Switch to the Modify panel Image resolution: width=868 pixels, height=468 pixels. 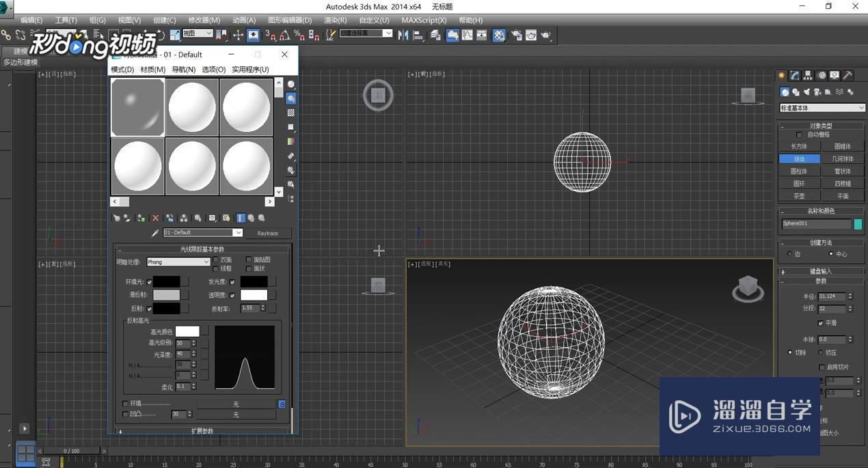794,75
